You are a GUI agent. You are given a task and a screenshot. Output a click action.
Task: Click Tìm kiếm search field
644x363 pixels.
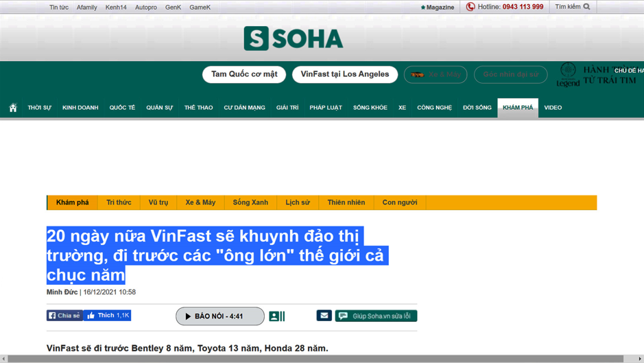pyautogui.click(x=573, y=7)
